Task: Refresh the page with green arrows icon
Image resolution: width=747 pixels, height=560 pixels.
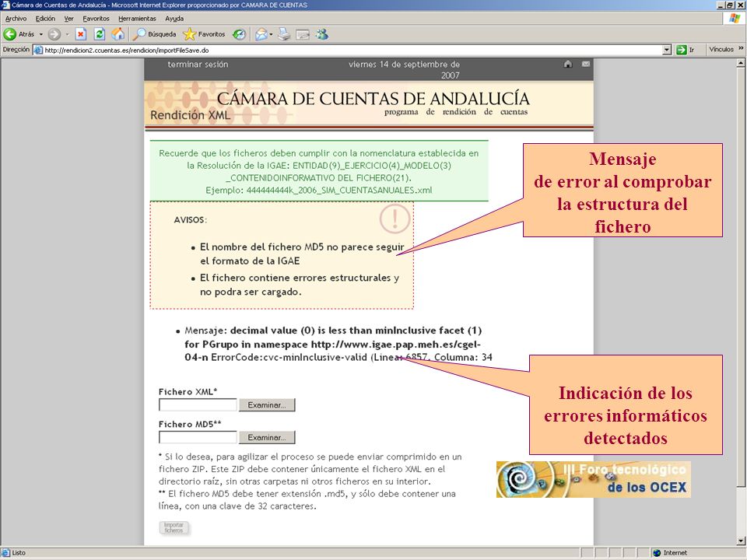Action: tap(99, 33)
